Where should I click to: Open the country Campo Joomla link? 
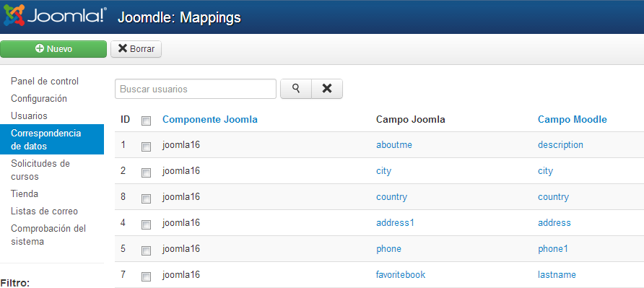coord(391,197)
